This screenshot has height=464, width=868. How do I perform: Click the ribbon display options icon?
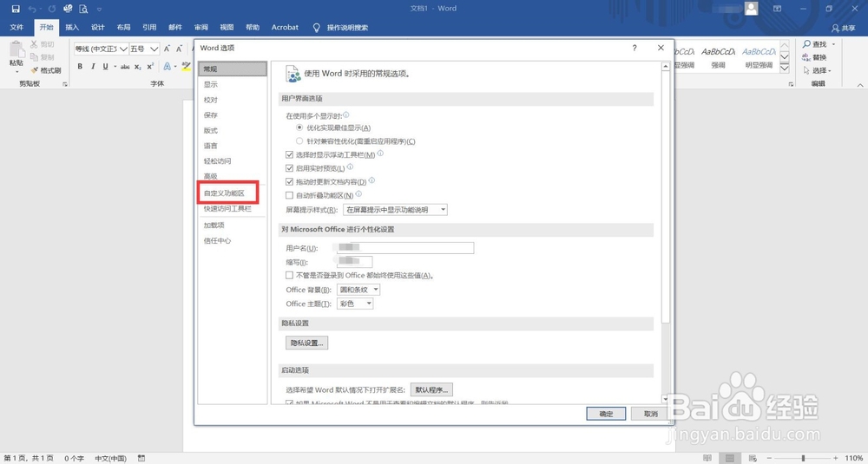777,9
